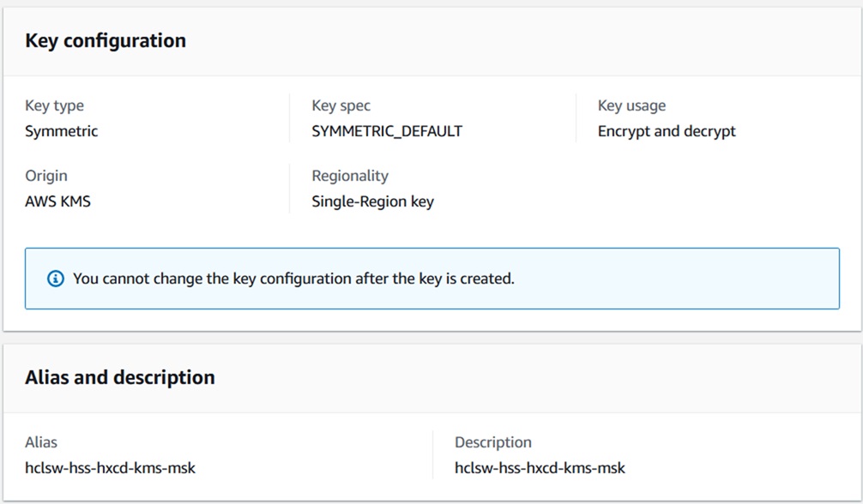Viewport: 863px width, 504px height.
Task: Select alias value hclsw-hss-hxcd-kms-msk
Action: pos(110,468)
